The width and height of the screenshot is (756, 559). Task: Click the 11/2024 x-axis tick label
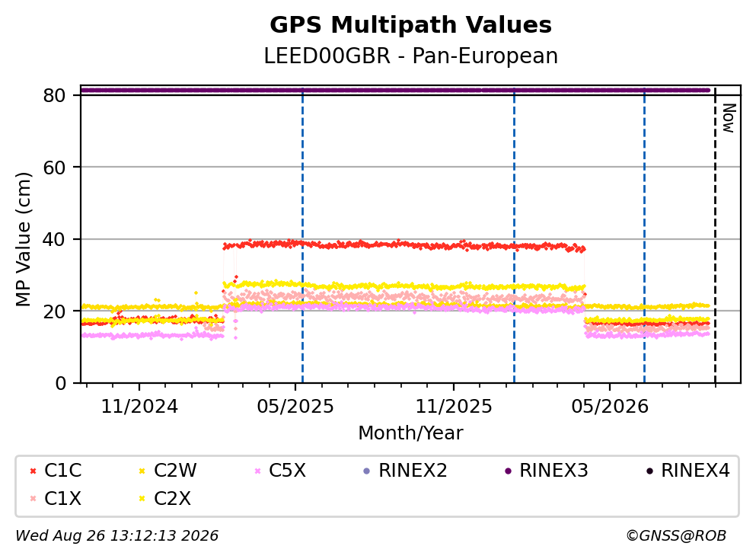click(x=139, y=407)
